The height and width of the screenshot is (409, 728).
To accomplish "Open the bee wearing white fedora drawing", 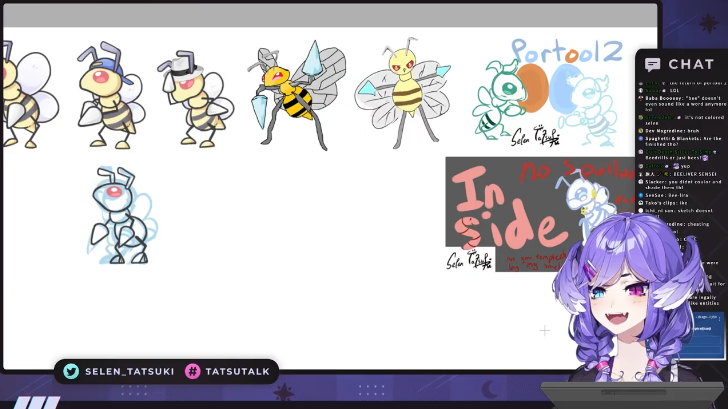I will coord(195,98).
